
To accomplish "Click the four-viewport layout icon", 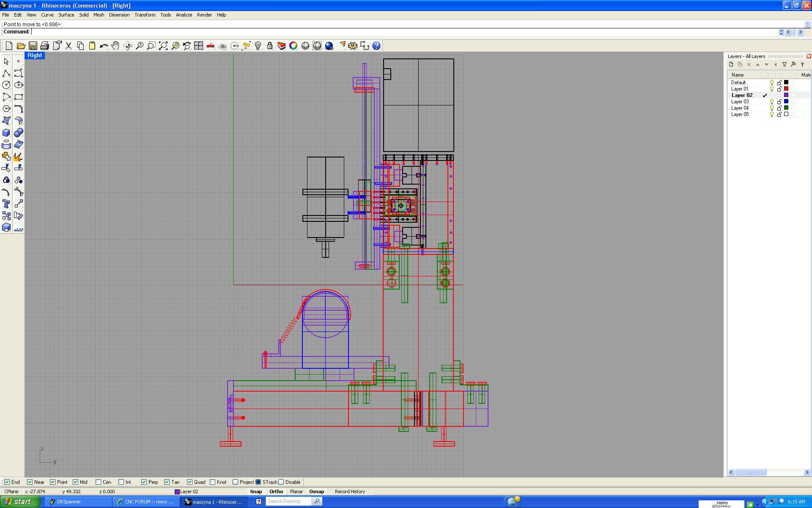I will click(x=199, y=46).
